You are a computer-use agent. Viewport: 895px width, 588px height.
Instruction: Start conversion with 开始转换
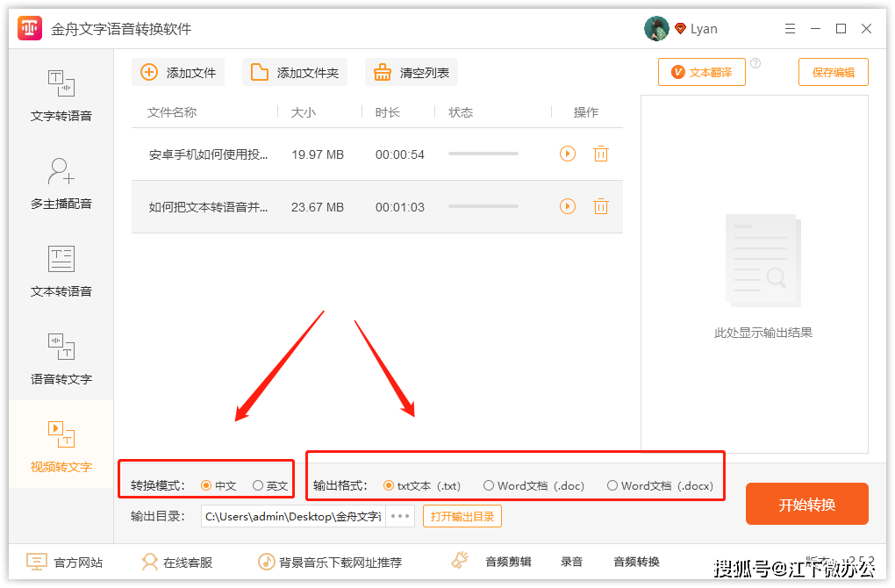point(807,504)
